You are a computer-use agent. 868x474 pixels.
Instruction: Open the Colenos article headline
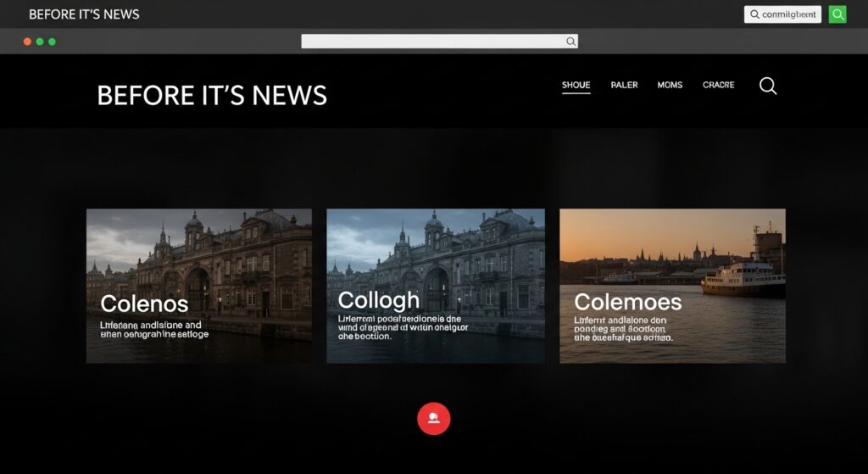coord(144,304)
